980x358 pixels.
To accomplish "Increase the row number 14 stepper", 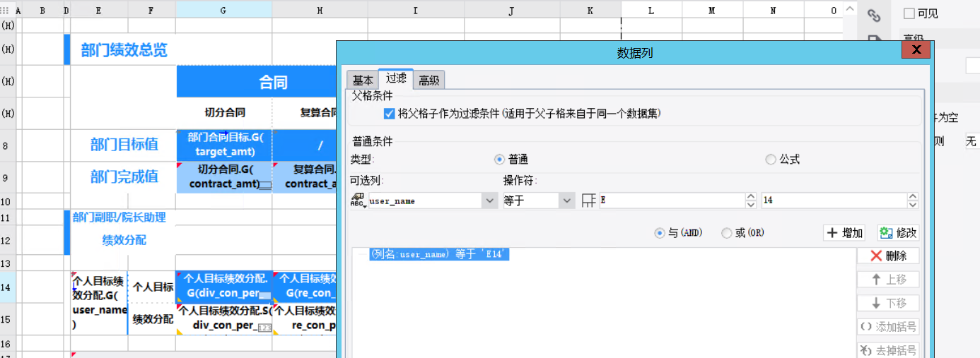I will 913,197.
